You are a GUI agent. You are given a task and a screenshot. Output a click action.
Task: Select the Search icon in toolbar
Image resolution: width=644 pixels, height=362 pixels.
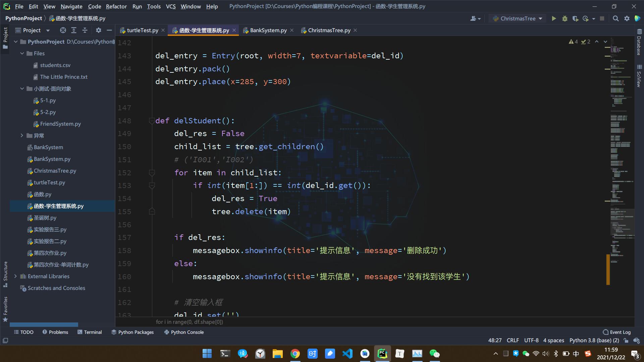pos(616,18)
